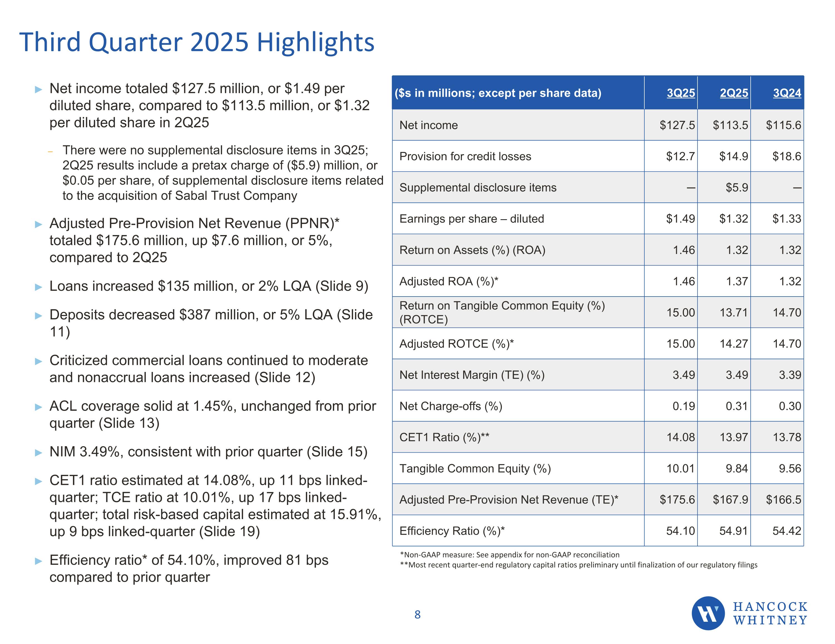Click the orange dash before supplemental disclosure sub-bullet
Viewport: 835px width, 644px height.
(50, 152)
